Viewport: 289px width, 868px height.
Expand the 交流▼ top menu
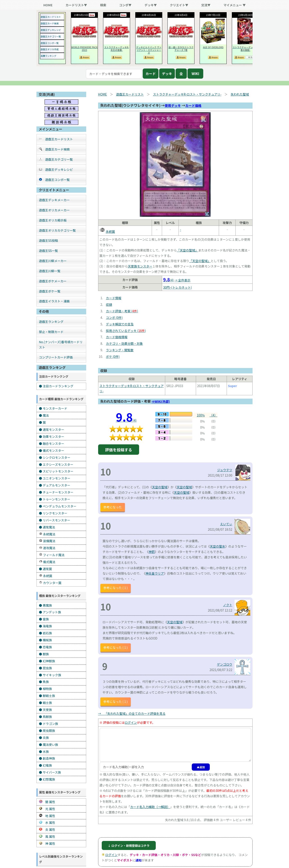205,5
